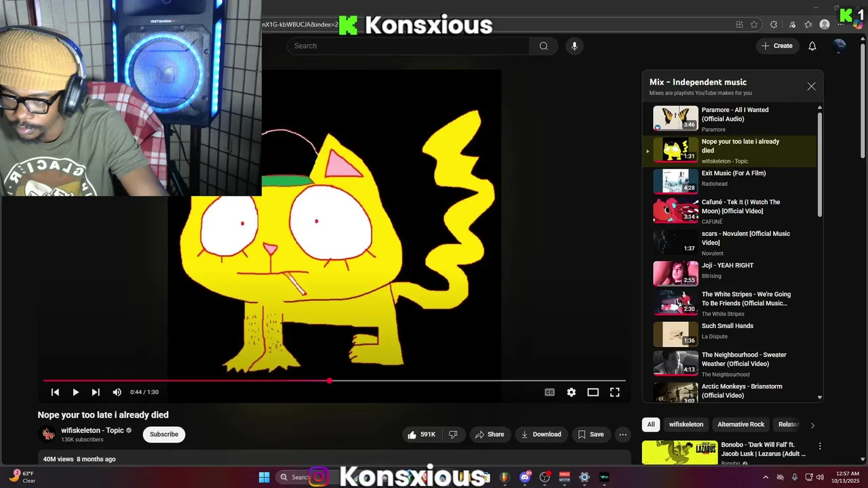Open the tray microphone icon
868x488 pixels.
[x=794, y=477]
